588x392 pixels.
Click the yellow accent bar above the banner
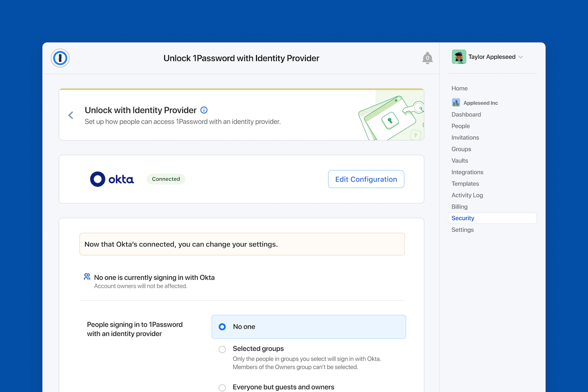coord(242,89)
